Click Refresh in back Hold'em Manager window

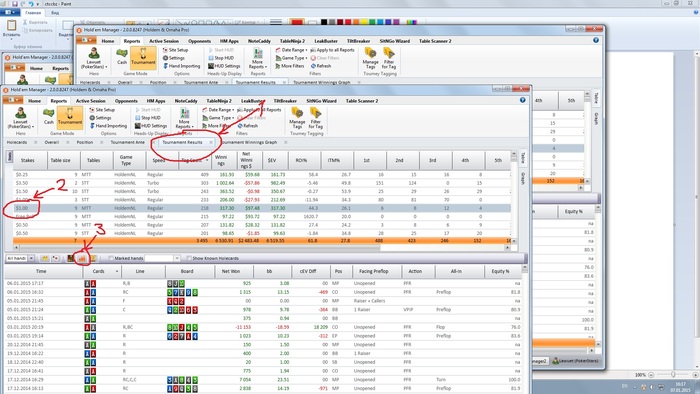(321, 66)
